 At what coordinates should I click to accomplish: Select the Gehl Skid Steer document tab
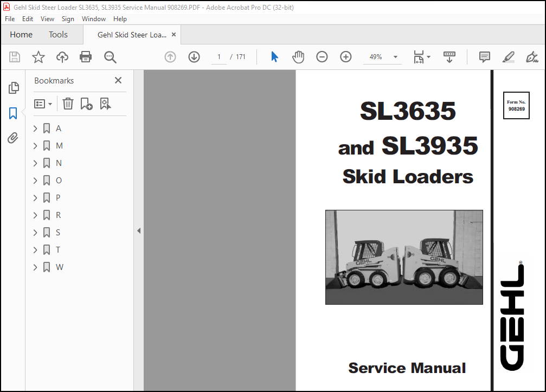pyautogui.click(x=132, y=35)
